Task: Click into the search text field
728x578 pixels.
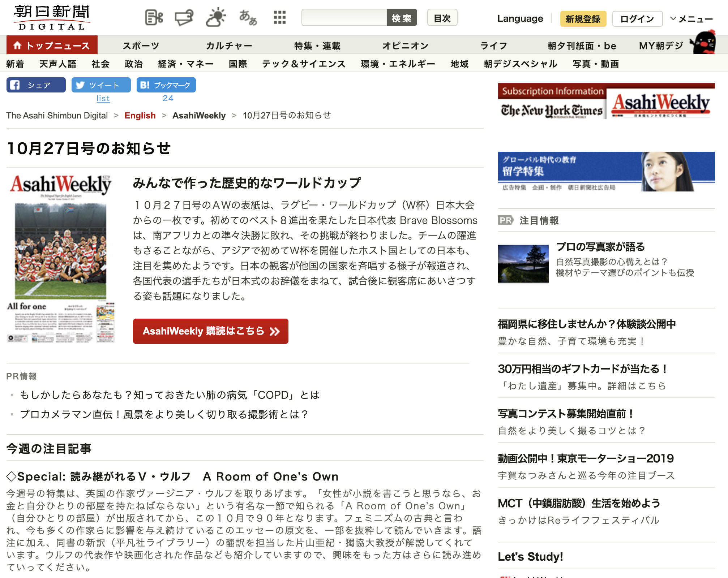Action: pyautogui.click(x=344, y=18)
